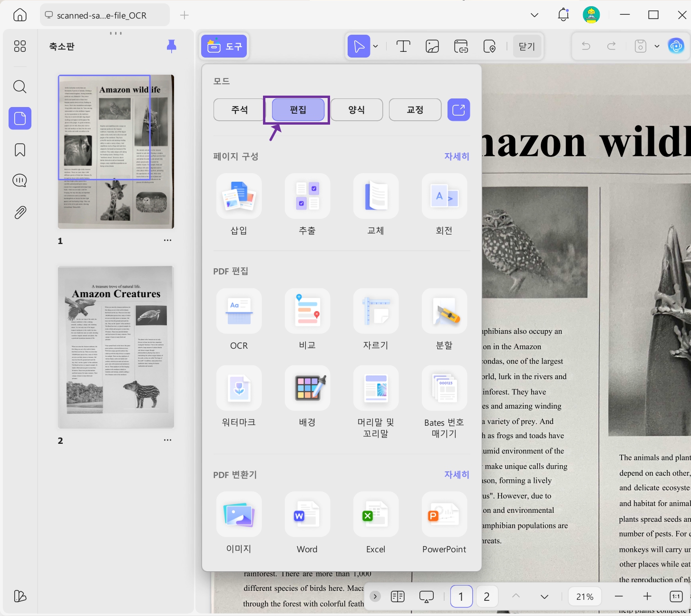Open notifications bell
Screen dimensions: 691x616
tap(563, 15)
